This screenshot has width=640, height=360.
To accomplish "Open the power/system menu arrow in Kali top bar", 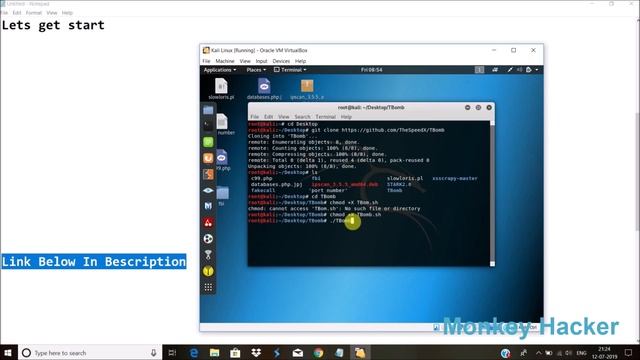I will point(536,70).
